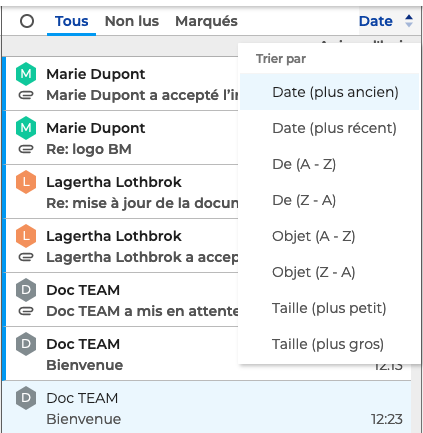Click the orange L avatar beside Re: mise à jour
Screen dimensions: 423x433
tap(26, 182)
